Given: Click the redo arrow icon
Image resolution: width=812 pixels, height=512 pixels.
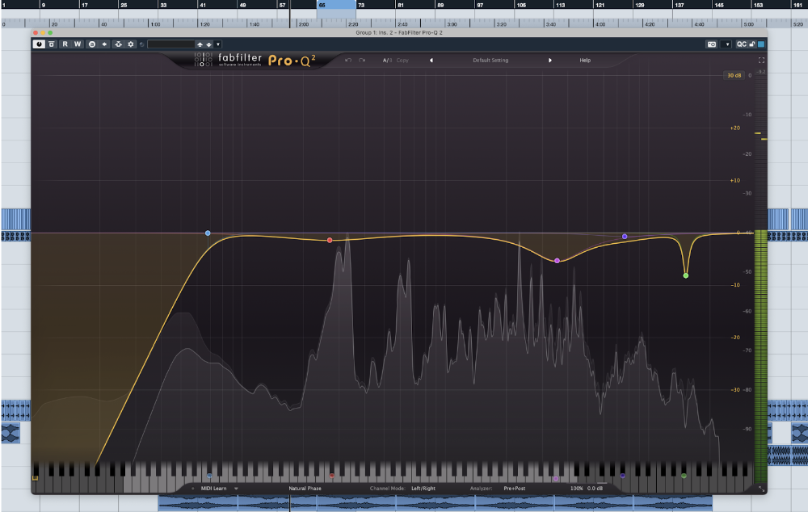Looking at the screenshot, I should [x=362, y=61].
